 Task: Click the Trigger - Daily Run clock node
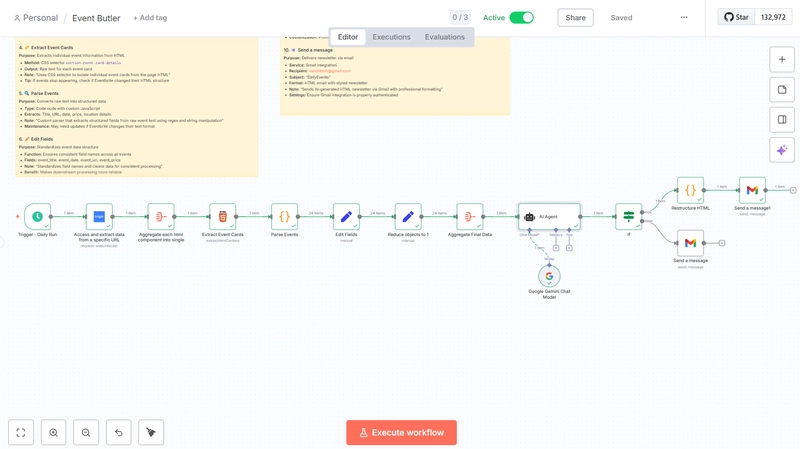click(38, 216)
